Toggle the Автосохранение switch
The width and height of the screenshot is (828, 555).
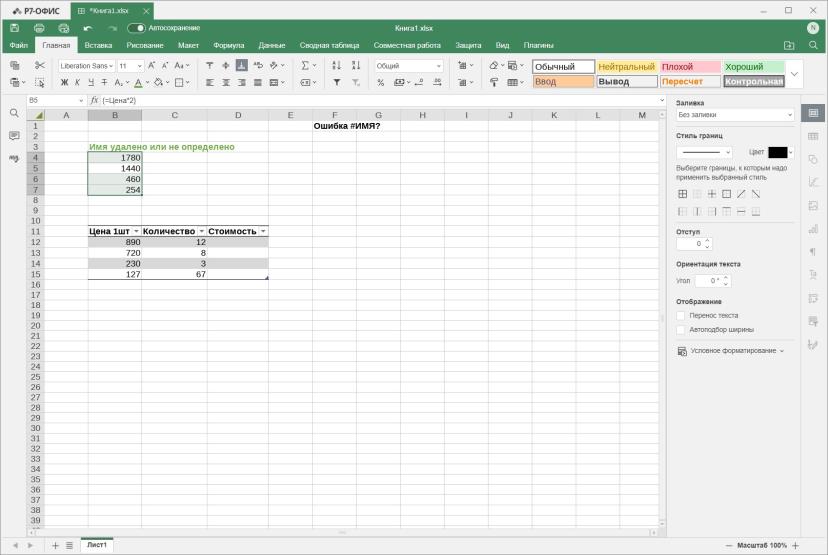pos(136,28)
